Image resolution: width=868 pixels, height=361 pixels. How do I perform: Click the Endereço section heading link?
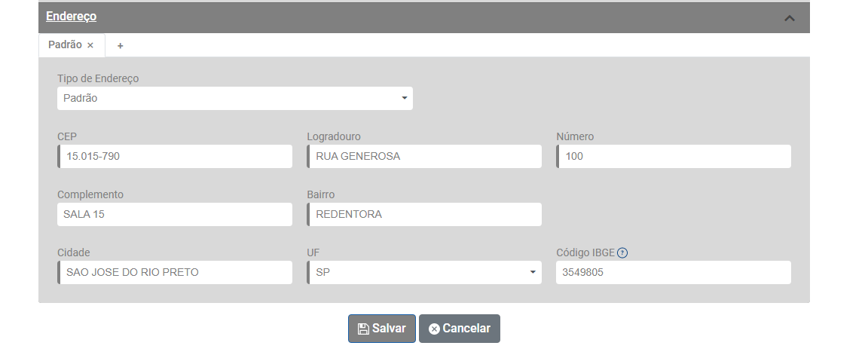(x=71, y=17)
